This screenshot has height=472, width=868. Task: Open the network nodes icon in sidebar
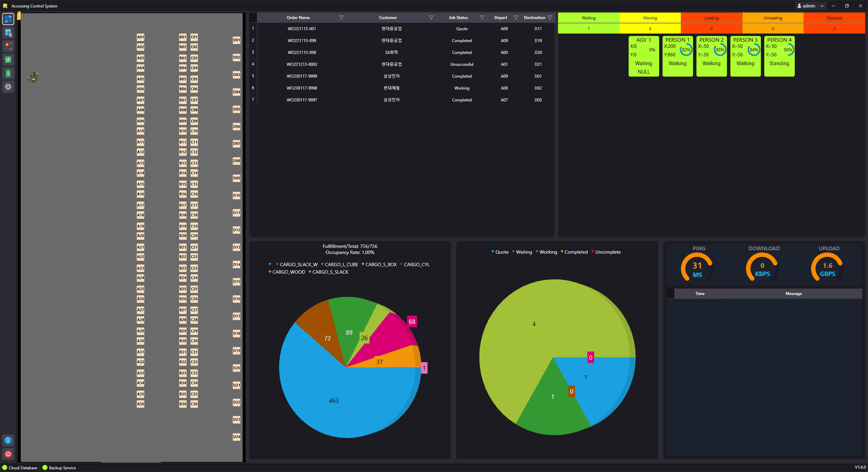pyautogui.click(x=8, y=60)
